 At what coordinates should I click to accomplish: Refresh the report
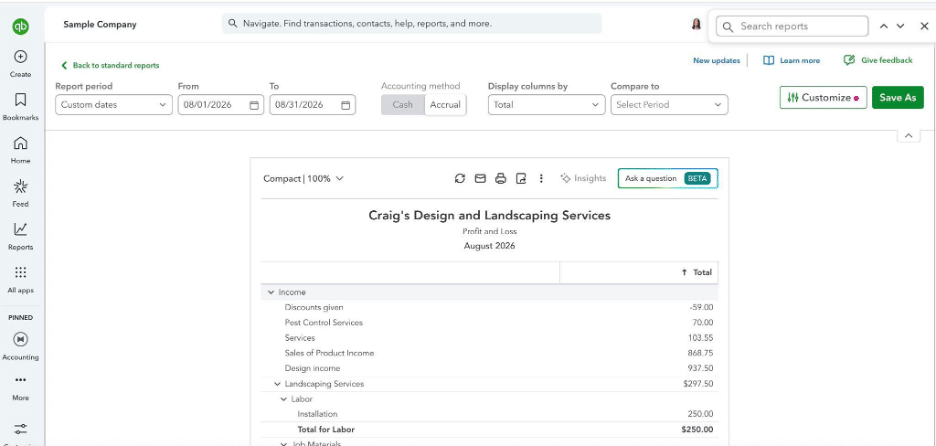tap(460, 179)
